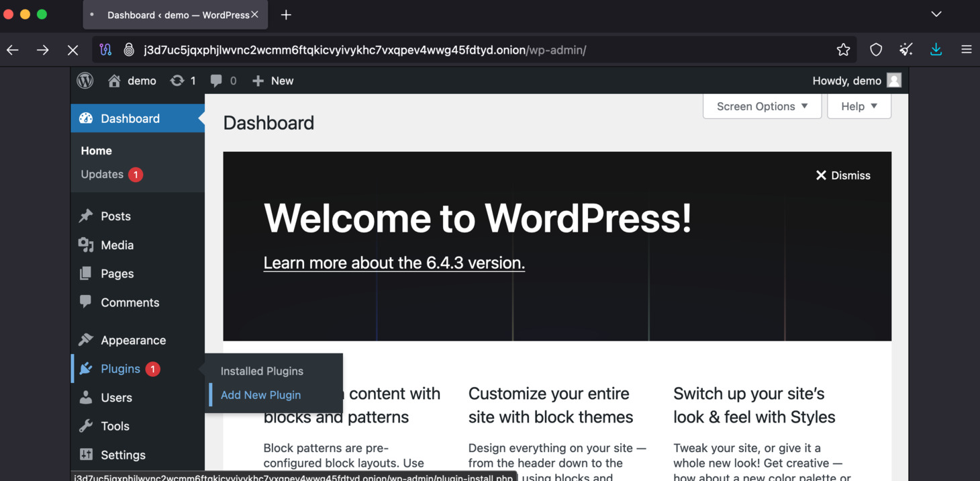Open the downloads arrow icon
The image size is (980, 481).
(x=936, y=50)
